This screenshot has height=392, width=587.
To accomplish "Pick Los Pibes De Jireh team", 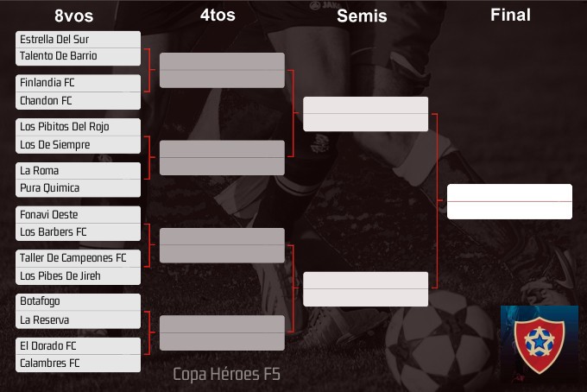I will click(x=78, y=276).
